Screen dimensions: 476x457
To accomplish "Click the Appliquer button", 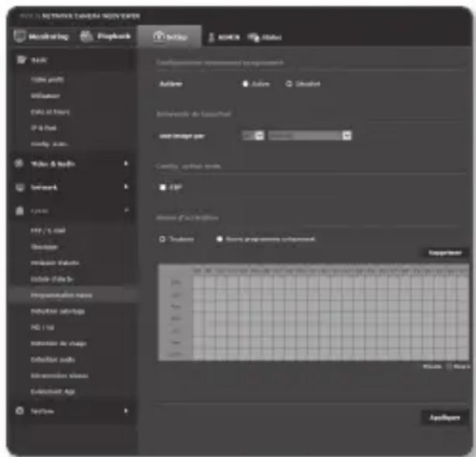I will point(444,417).
